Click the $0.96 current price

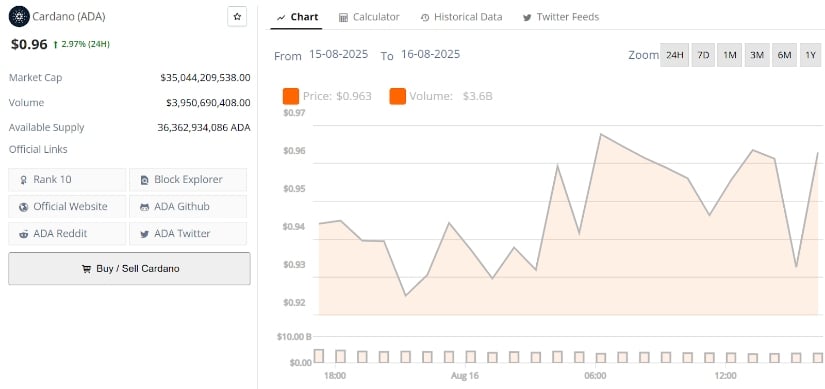click(29, 44)
